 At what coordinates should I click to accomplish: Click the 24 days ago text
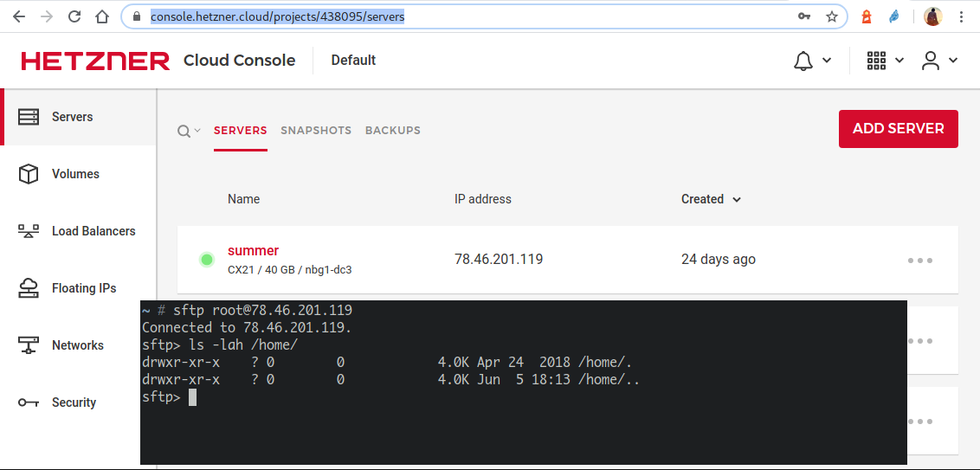pos(719,259)
